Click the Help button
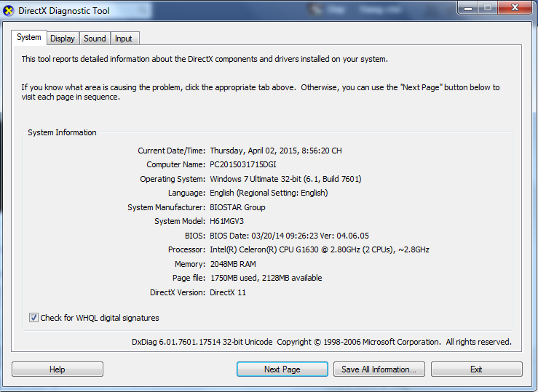538x392 pixels. [x=58, y=369]
